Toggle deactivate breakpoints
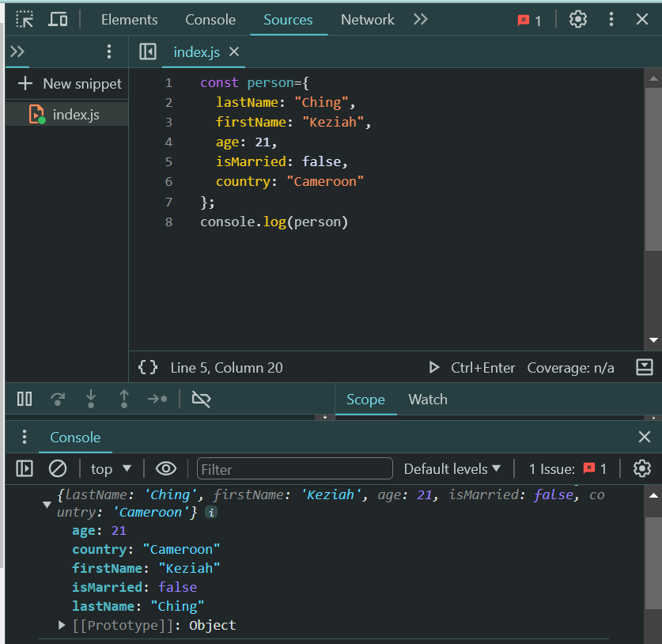The height and width of the screenshot is (644, 662). coord(202,399)
